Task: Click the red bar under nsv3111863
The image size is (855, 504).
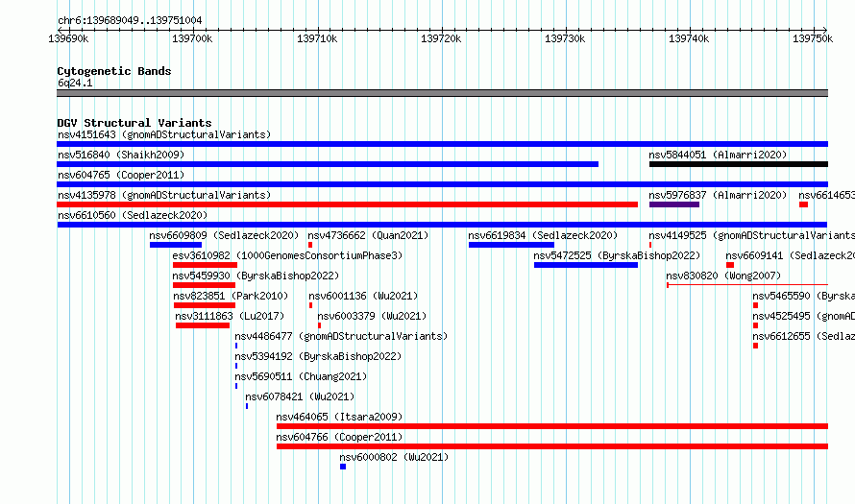Action: coord(203,325)
